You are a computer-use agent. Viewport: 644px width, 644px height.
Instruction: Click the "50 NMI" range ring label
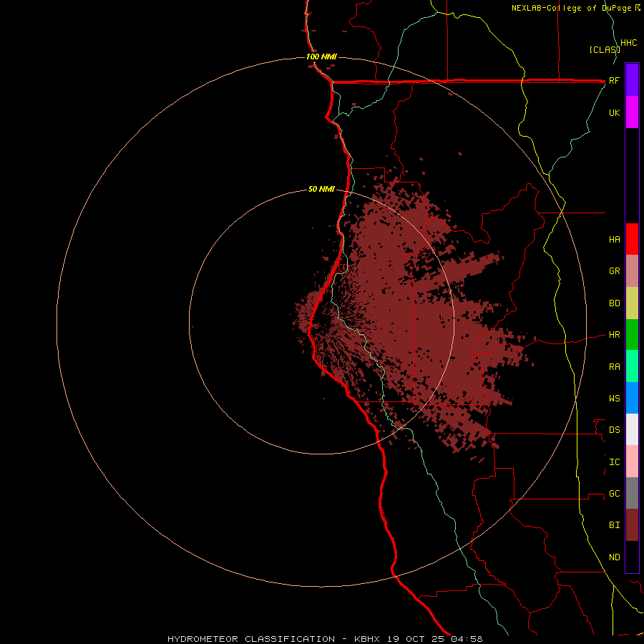[x=321, y=190]
